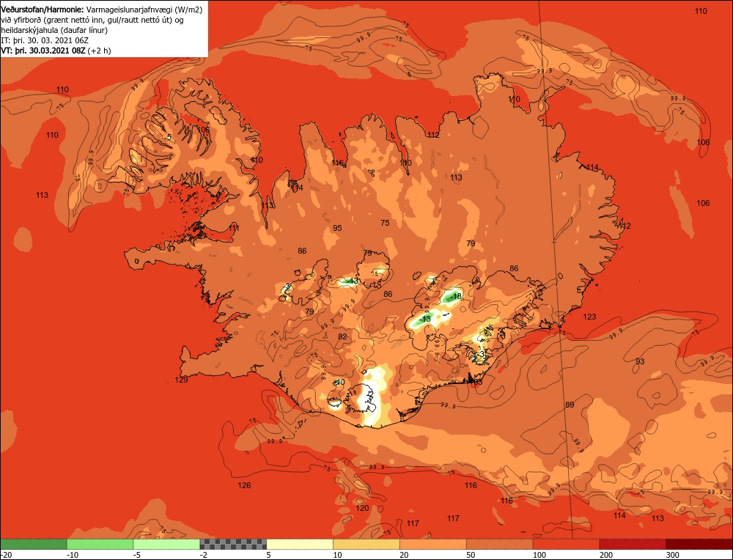This screenshot has height=560, width=733.
Task: Select the 'IT: þri. 30. 03. 2021 06Z' line
Action: pos(45,40)
